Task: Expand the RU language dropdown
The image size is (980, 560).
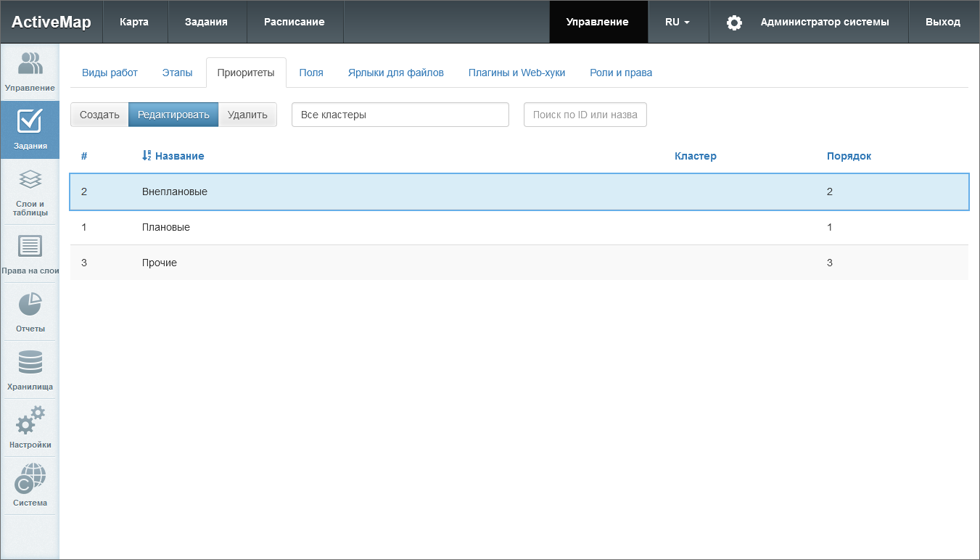Action: (678, 22)
